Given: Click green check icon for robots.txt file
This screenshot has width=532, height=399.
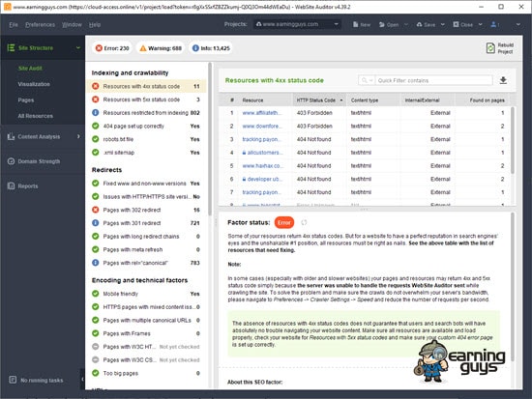Looking at the screenshot, I should pos(96,139).
